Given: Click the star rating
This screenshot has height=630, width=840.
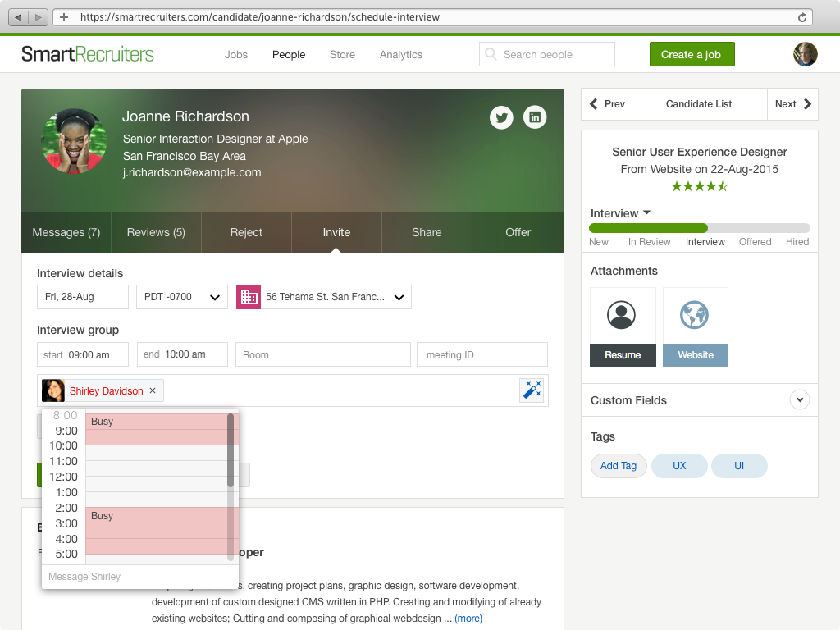Looking at the screenshot, I should tap(699, 186).
